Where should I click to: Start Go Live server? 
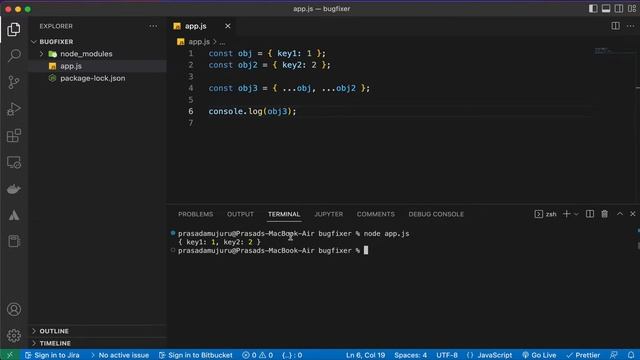click(x=539, y=355)
